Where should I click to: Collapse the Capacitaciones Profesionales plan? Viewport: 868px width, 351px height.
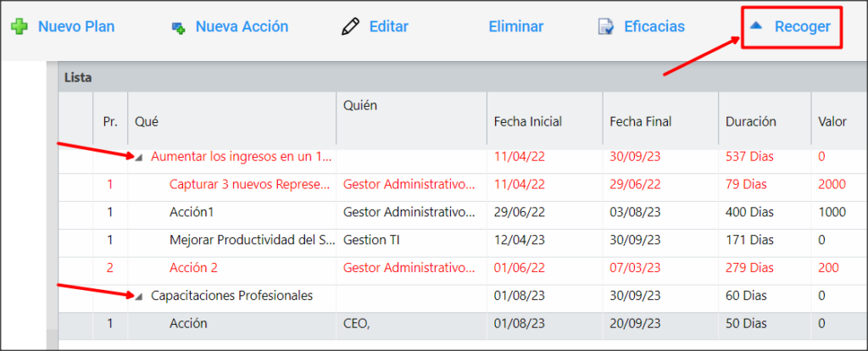click(x=140, y=297)
